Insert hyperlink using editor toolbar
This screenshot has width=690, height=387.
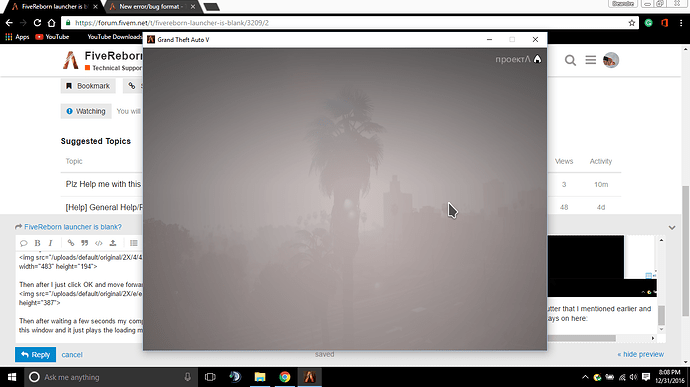pyautogui.click(x=70, y=243)
